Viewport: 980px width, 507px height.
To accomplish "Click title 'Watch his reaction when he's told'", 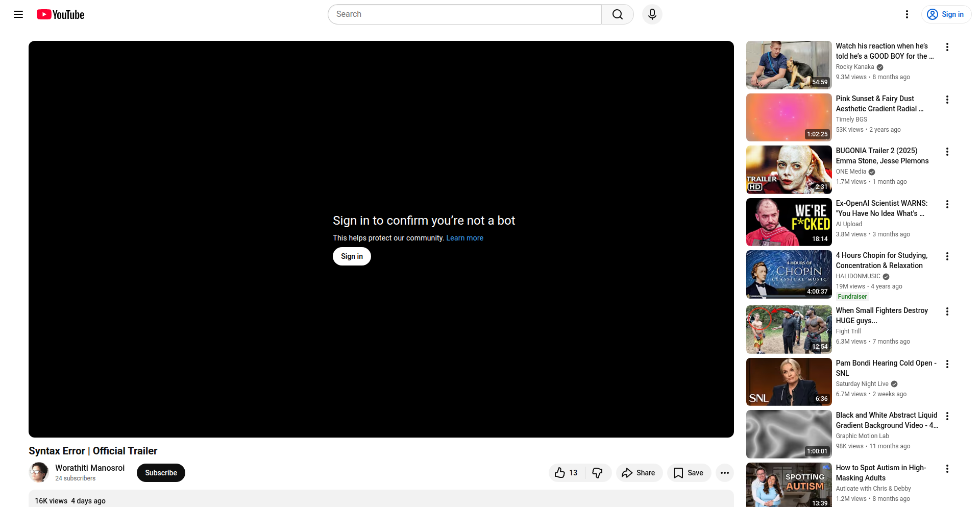I will [885, 51].
